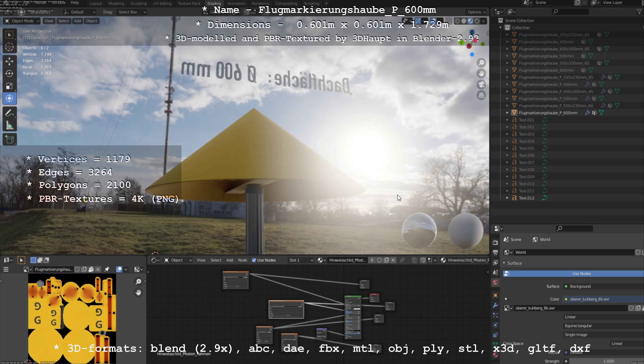
Task: Select the Rotate tool icon
Action: pos(9,73)
